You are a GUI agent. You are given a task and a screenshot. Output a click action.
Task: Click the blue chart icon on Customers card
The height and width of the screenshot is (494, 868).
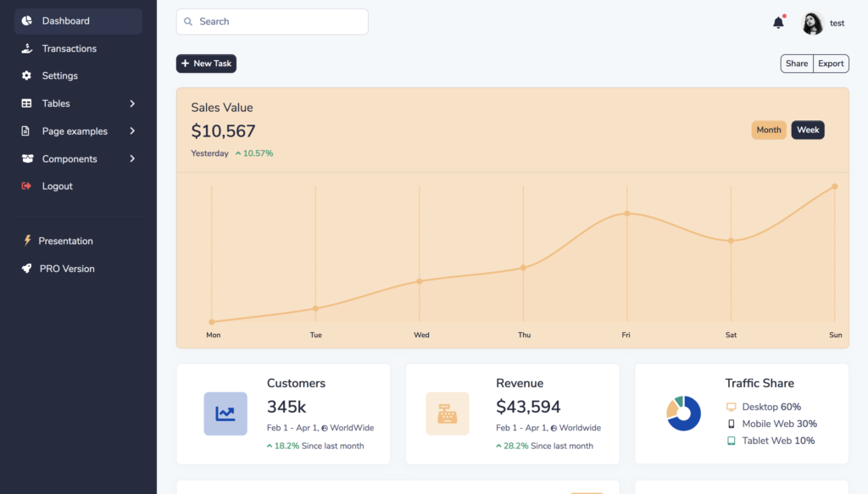point(225,414)
